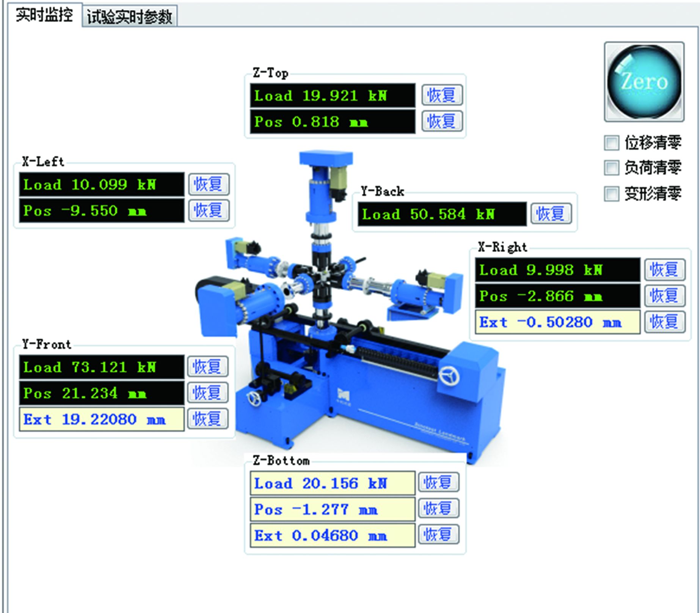Image resolution: width=700 pixels, height=613 pixels.
Task: Enable the 位移清零 checkbox
Action: point(611,143)
